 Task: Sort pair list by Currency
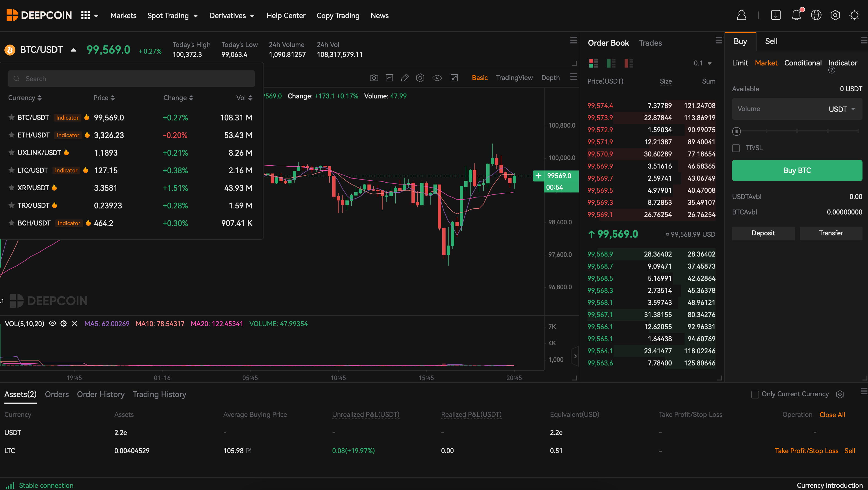[x=25, y=98]
